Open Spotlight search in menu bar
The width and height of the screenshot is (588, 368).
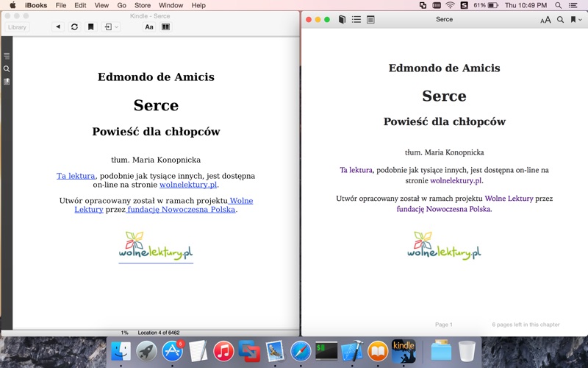(558, 5)
